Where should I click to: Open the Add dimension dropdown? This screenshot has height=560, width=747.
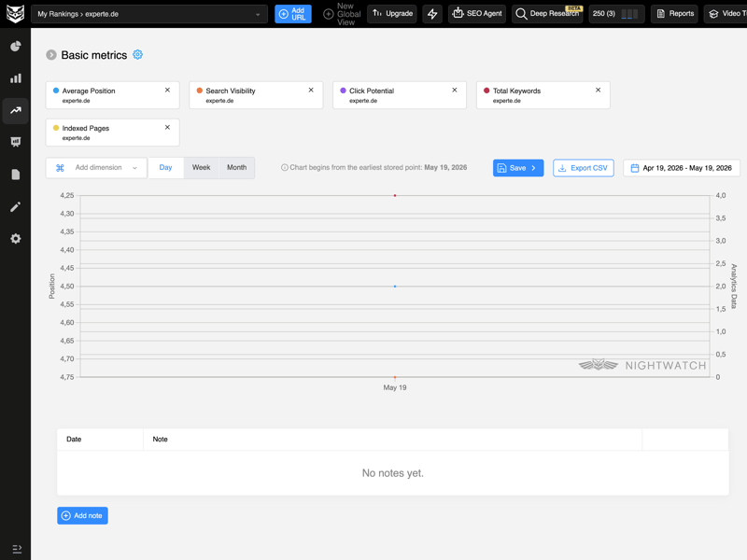click(x=97, y=168)
